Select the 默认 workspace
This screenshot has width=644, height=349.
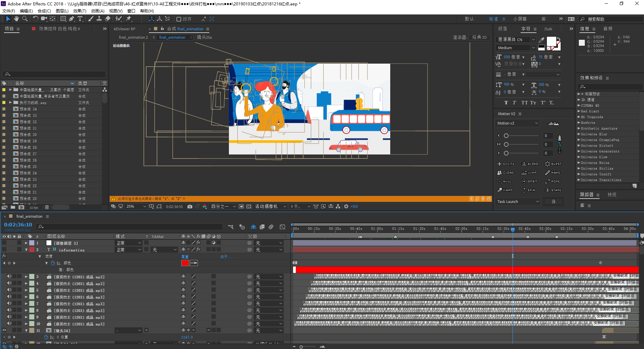(469, 19)
